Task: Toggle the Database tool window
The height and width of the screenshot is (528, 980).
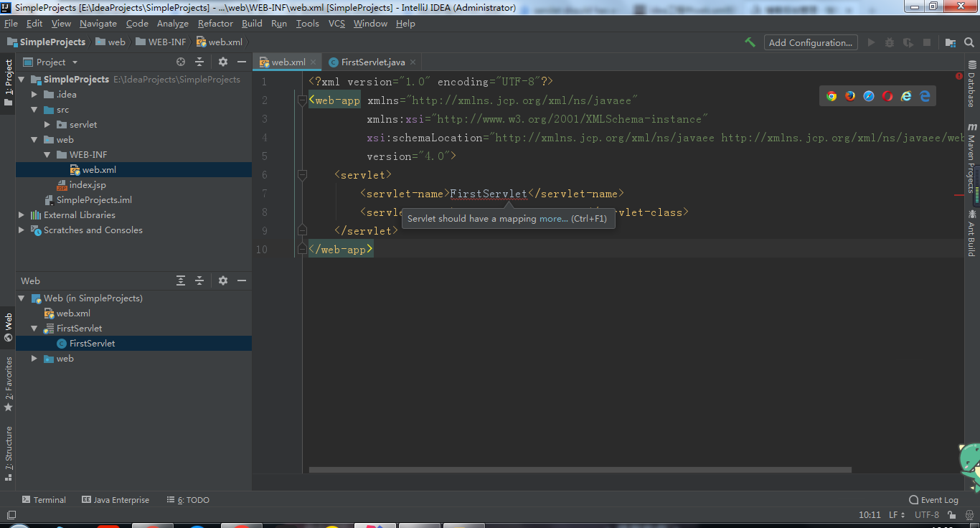Action: pos(971,84)
